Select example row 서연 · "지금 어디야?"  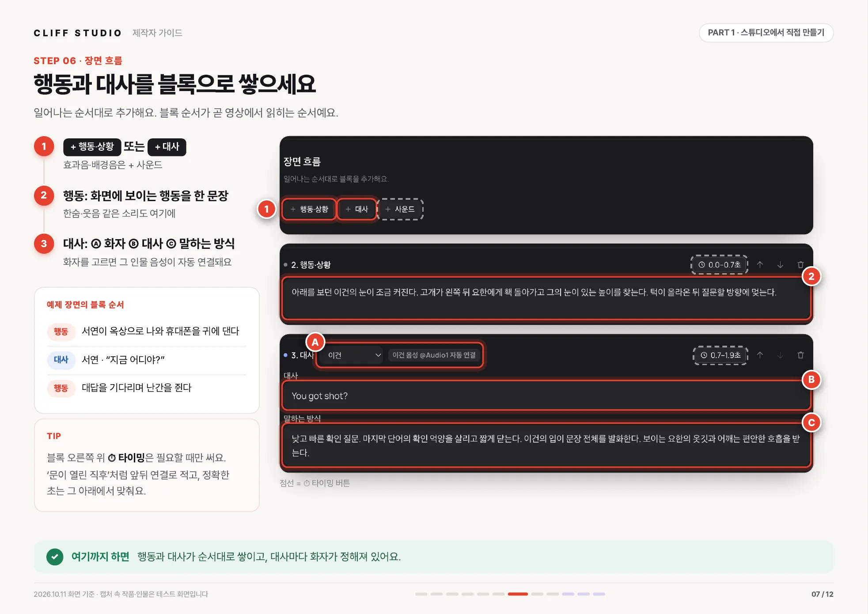coord(147,360)
